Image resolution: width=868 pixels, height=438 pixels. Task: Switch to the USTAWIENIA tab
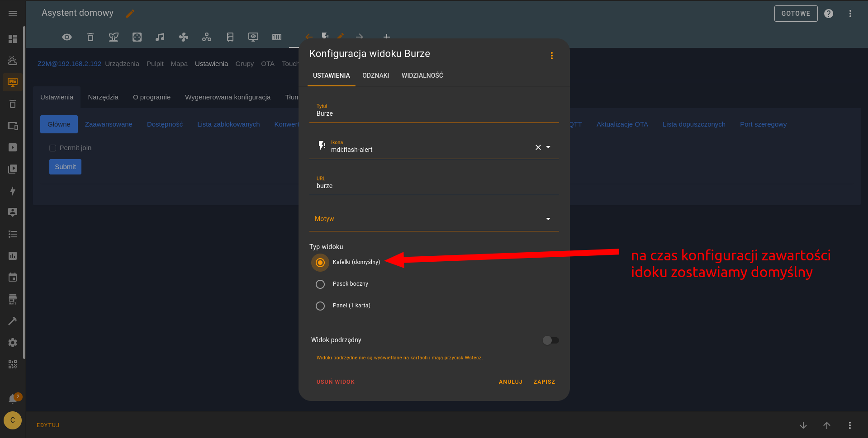pos(332,75)
